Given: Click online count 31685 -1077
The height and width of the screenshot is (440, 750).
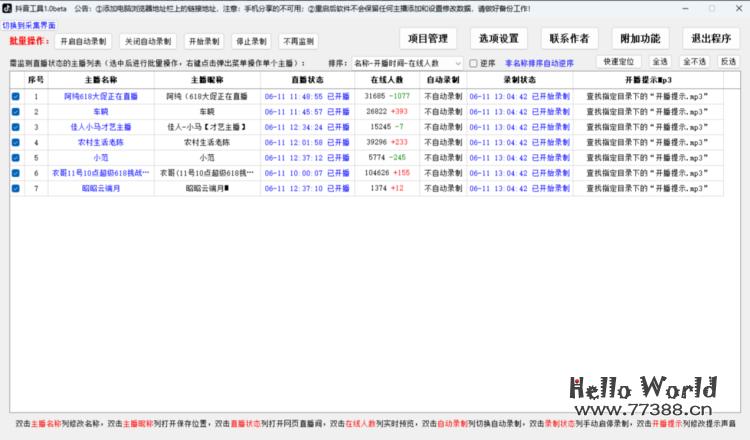Looking at the screenshot, I should pyautogui.click(x=387, y=96).
